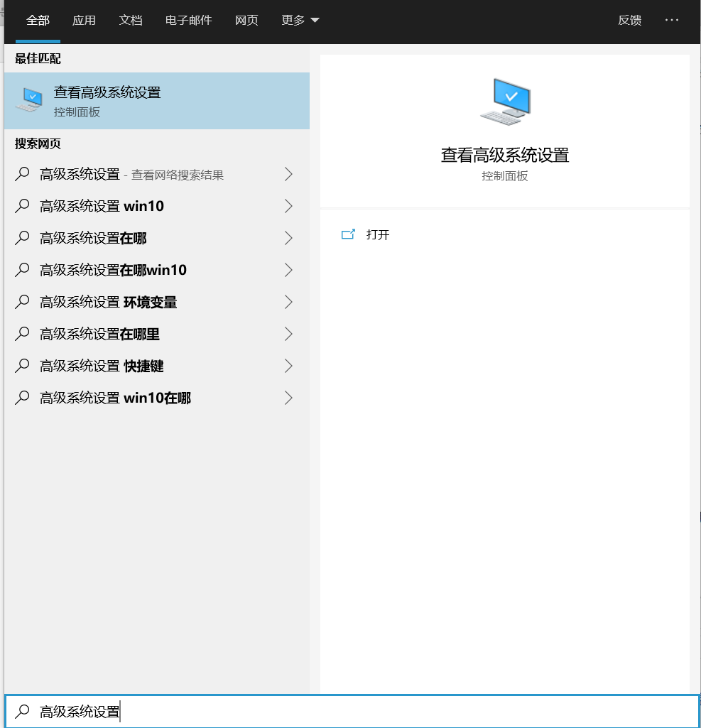Expand the chevron next to 高级系统设置在哪win10
Image resolution: width=701 pixels, height=728 pixels.
(288, 270)
